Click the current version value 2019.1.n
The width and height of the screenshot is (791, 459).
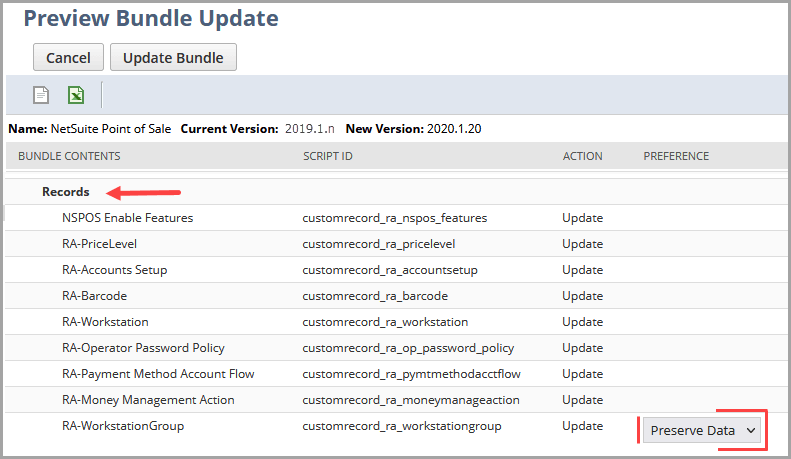point(309,129)
